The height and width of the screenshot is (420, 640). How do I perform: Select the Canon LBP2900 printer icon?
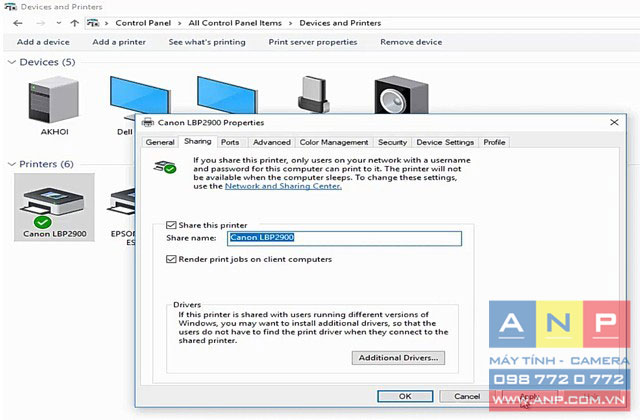(x=53, y=206)
